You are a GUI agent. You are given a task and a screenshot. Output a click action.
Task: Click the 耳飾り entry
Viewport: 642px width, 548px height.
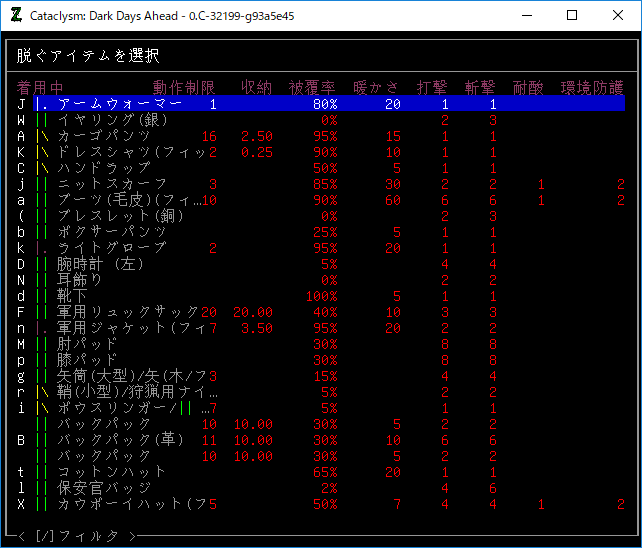coord(80,280)
